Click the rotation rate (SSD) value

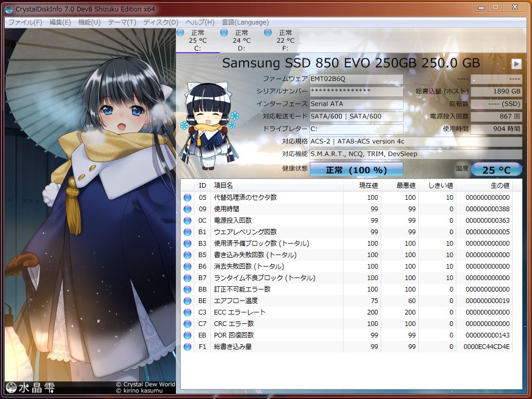pyautogui.click(x=496, y=104)
